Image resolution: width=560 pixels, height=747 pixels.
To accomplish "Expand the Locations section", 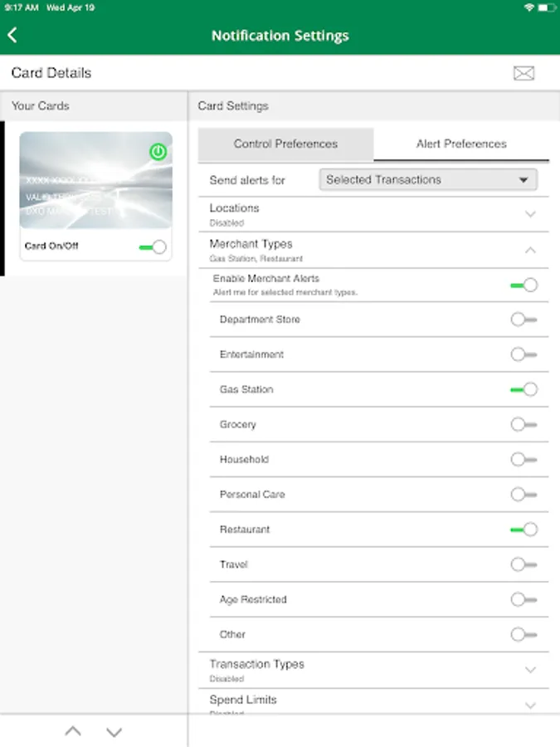I will pyautogui.click(x=531, y=214).
